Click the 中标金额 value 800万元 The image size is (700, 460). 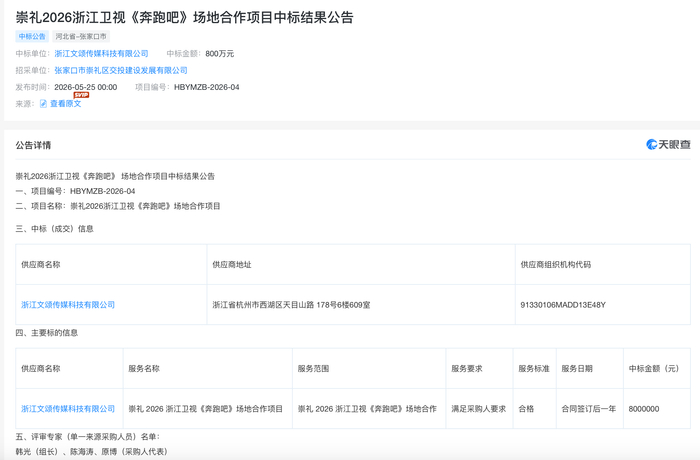[220, 54]
